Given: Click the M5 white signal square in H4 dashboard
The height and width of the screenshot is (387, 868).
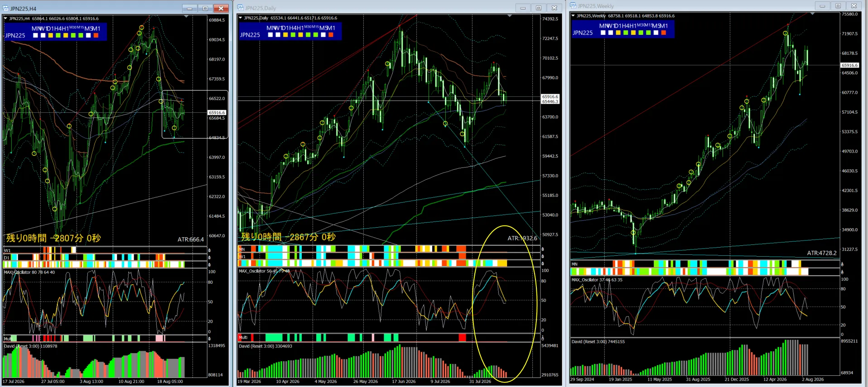Looking at the screenshot, I should 88,35.
